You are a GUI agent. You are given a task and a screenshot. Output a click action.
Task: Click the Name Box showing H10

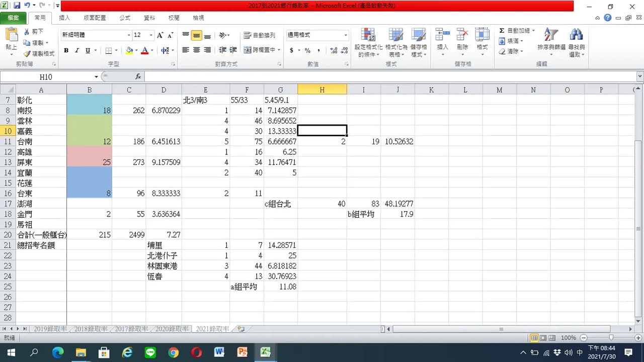point(46,77)
